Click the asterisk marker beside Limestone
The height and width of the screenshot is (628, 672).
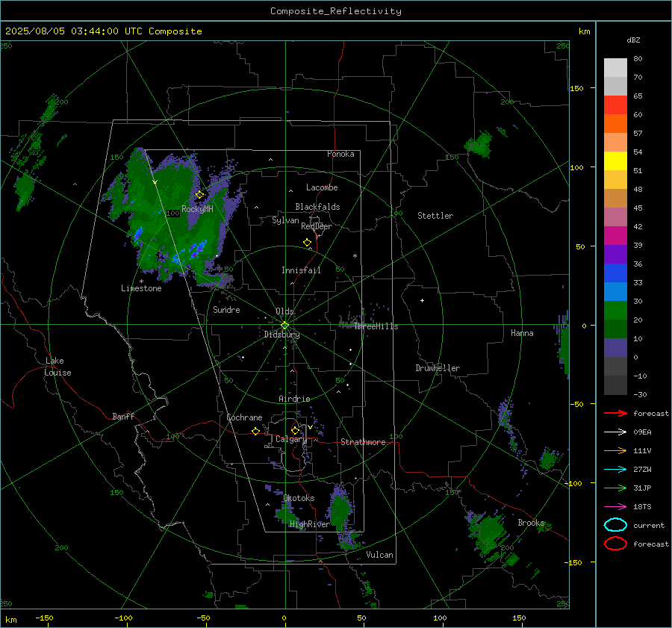point(141,282)
